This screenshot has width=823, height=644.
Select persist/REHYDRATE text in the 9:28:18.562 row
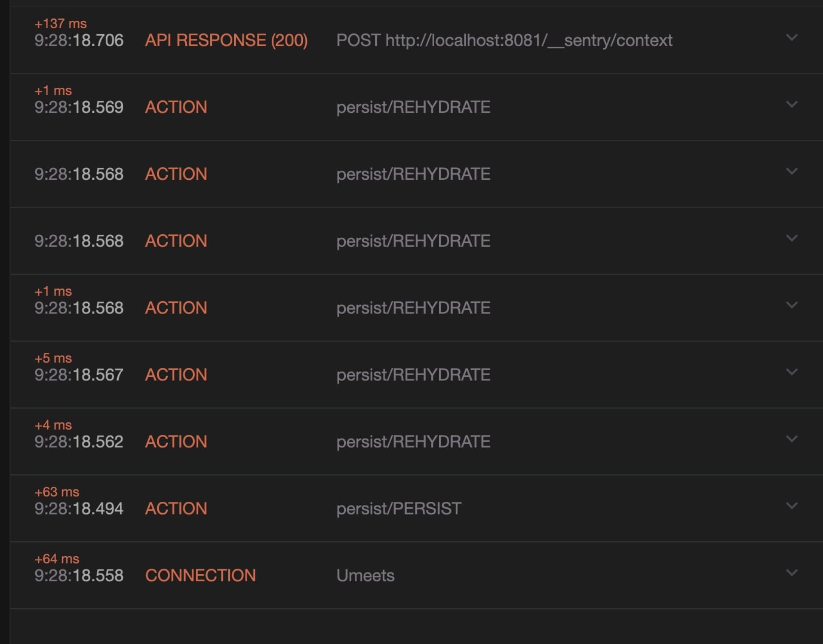tap(413, 441)
